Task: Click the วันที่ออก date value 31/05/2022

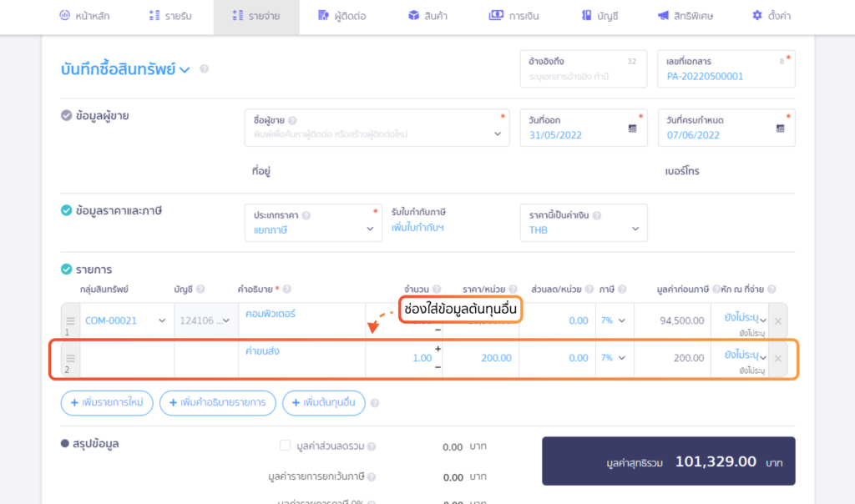Action: coord(555,135)
